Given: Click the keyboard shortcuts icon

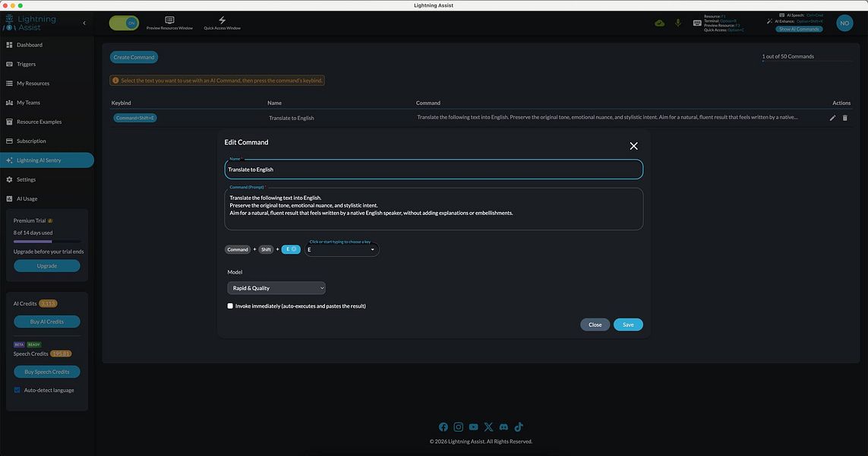Looking at the screenshot, I should coord(697,23).
